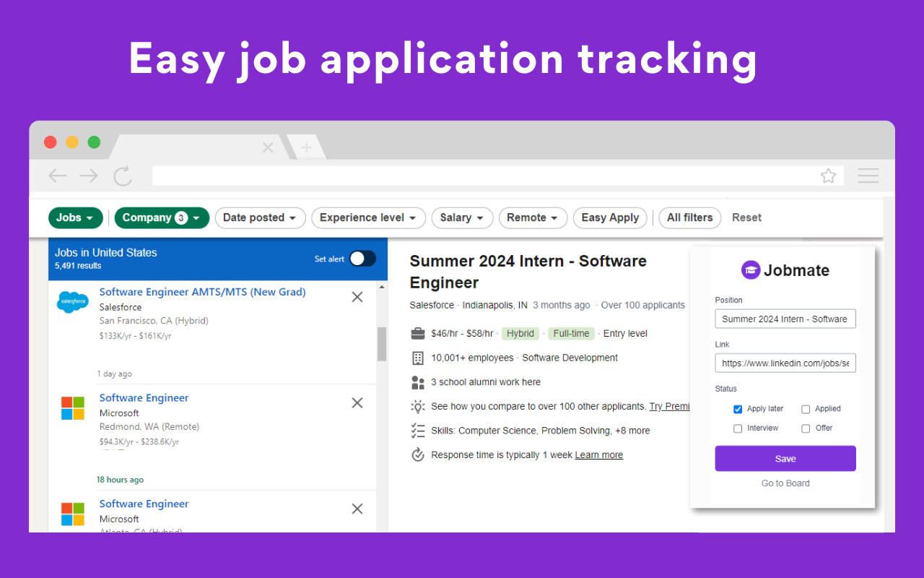Open Software Engineer AMTS/MTS (New Grad) listing

202,292
